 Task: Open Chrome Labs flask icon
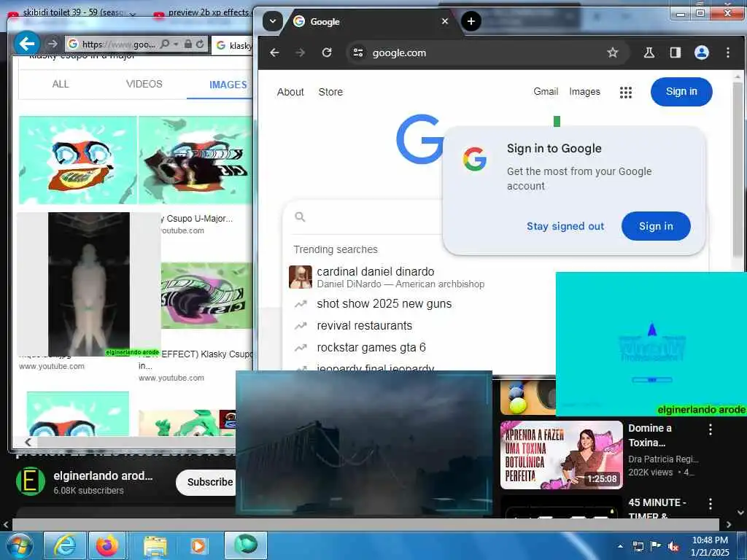pos(649,52)
